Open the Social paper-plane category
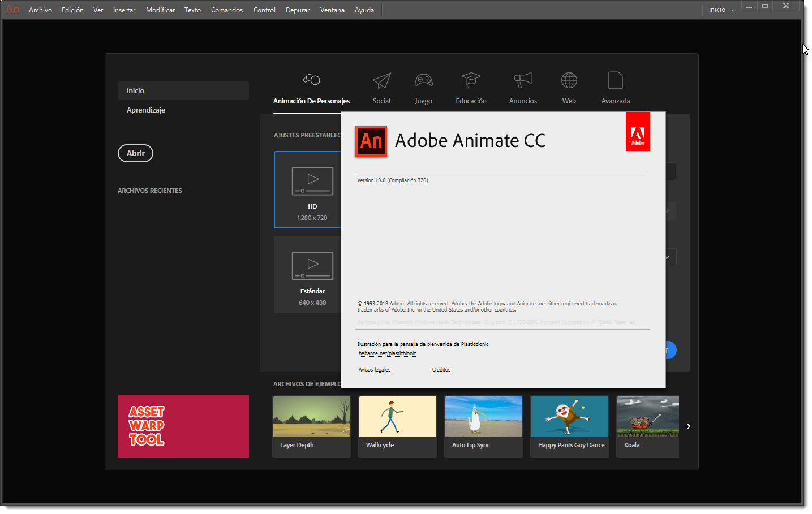The image size is (812, 514). 381,89
